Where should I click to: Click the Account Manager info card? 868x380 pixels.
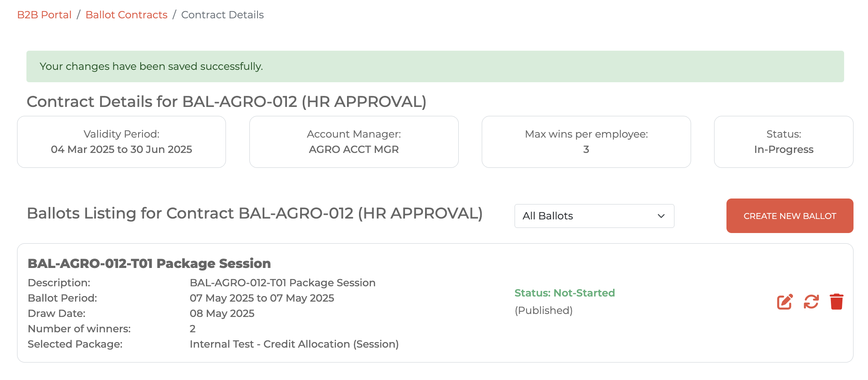(x=354, y=142)
